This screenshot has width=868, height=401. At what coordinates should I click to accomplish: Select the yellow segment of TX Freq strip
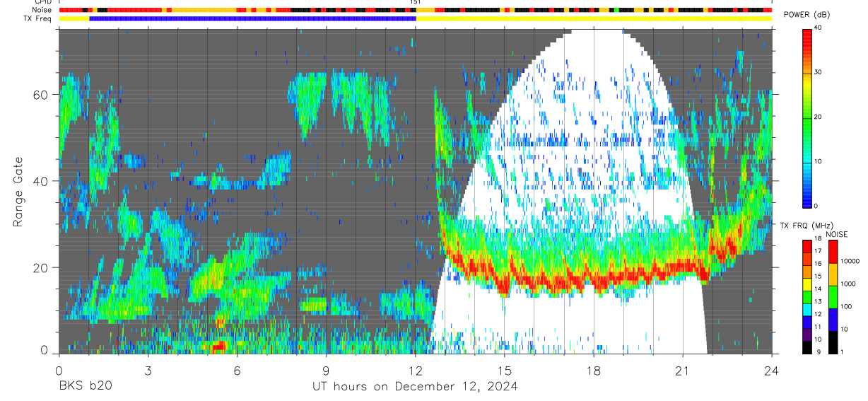(594, 18)
